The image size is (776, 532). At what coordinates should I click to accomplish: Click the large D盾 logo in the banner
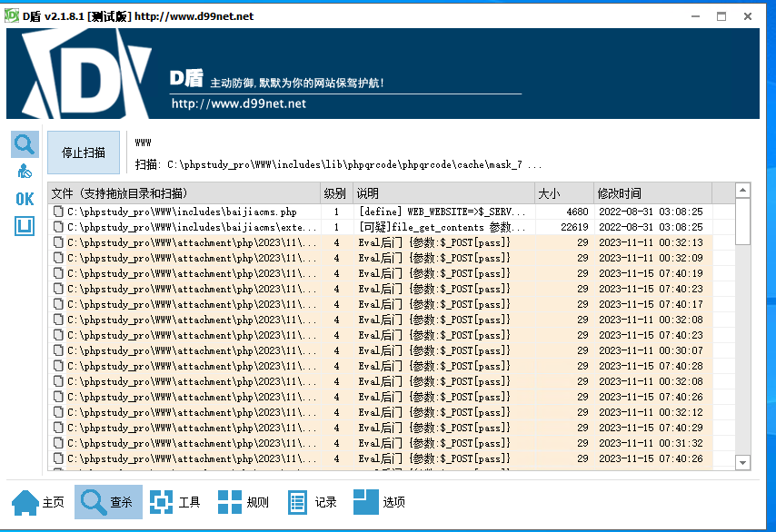86,74
